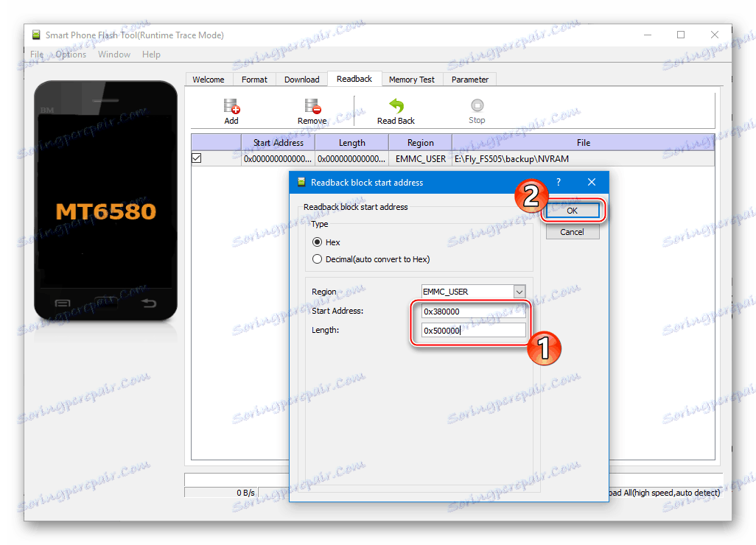Open the Region EMMC_USER dropdown

pos(519,292)
